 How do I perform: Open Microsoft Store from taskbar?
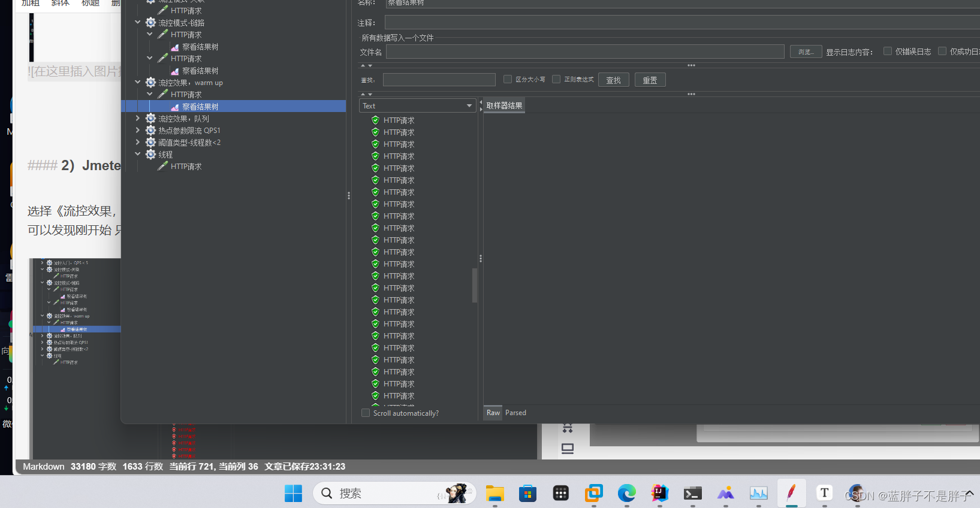(x=527, y=493)
